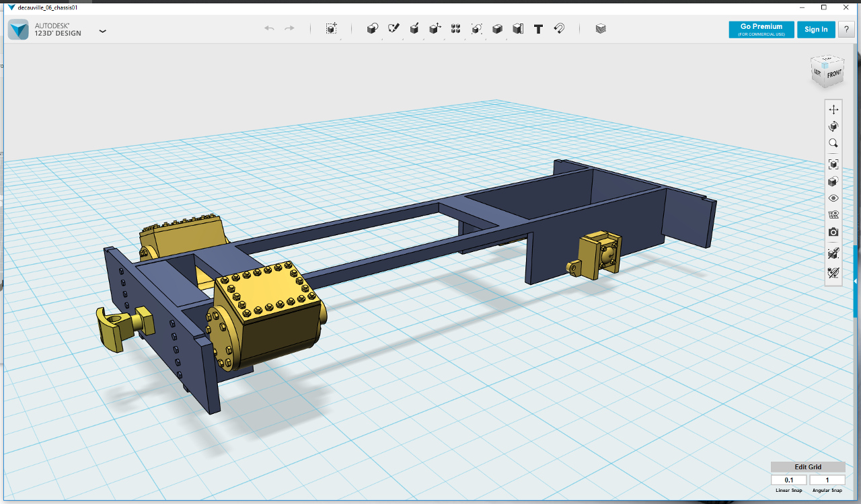Open the Grouping tool menu
Viewport: 861px width, 504px height.
coord(476,29)
